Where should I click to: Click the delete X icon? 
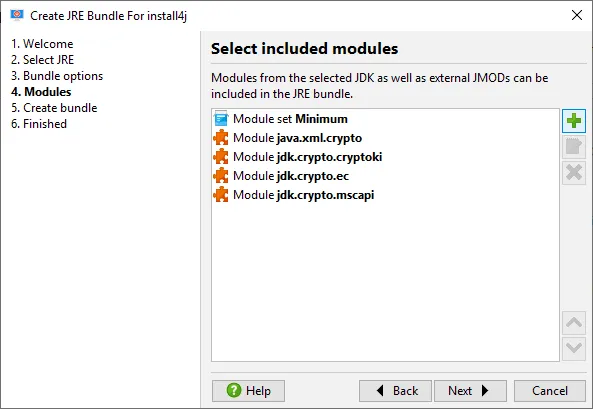[574, 173]
